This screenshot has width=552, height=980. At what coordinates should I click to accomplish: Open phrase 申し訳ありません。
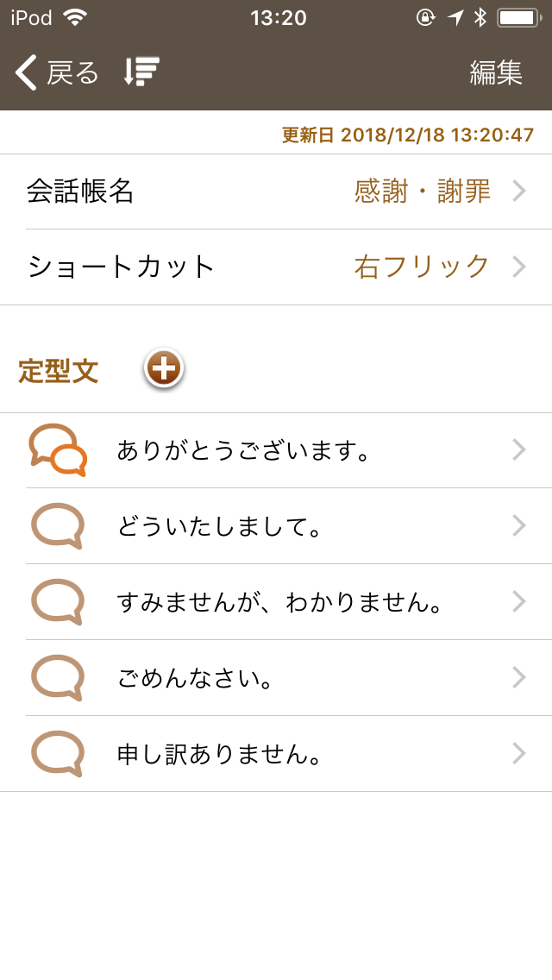tap(220, 754)
